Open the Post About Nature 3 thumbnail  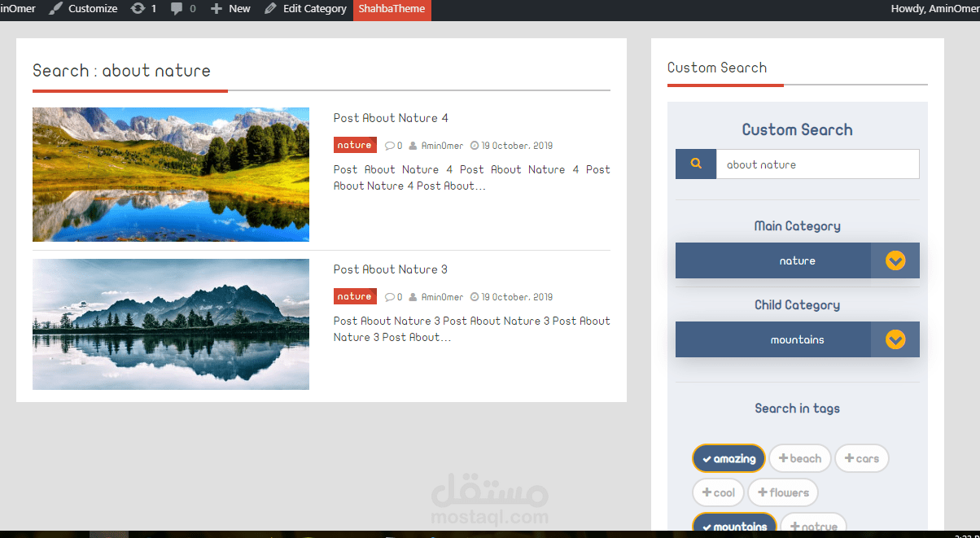[x=171, y=324]
